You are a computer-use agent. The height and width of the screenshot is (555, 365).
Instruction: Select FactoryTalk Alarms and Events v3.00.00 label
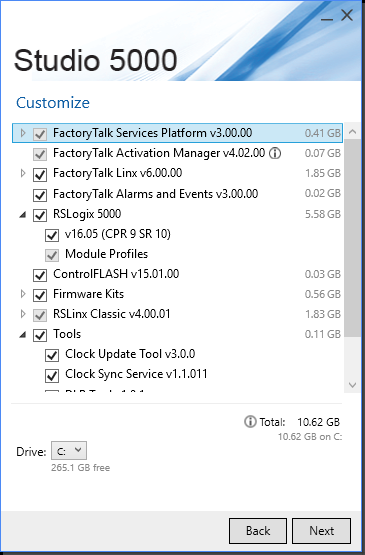[x=155, y=194]
